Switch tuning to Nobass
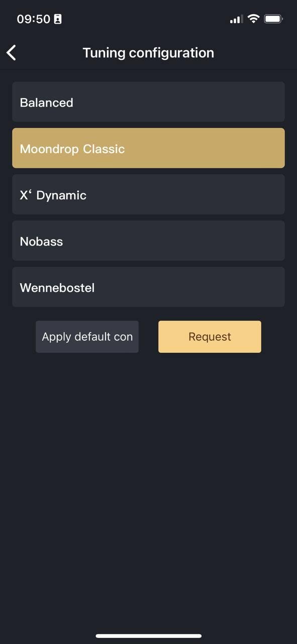The height and width of the screenshot is (644, 297). [x=148, y=240]
